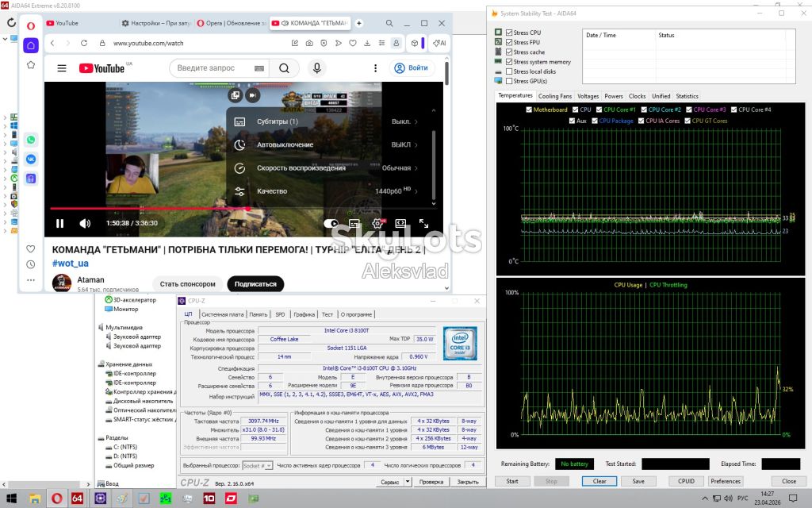Click the YouTube search magnifier button
The width and height of the screenshot is (812, 508).
coord(285,68)
